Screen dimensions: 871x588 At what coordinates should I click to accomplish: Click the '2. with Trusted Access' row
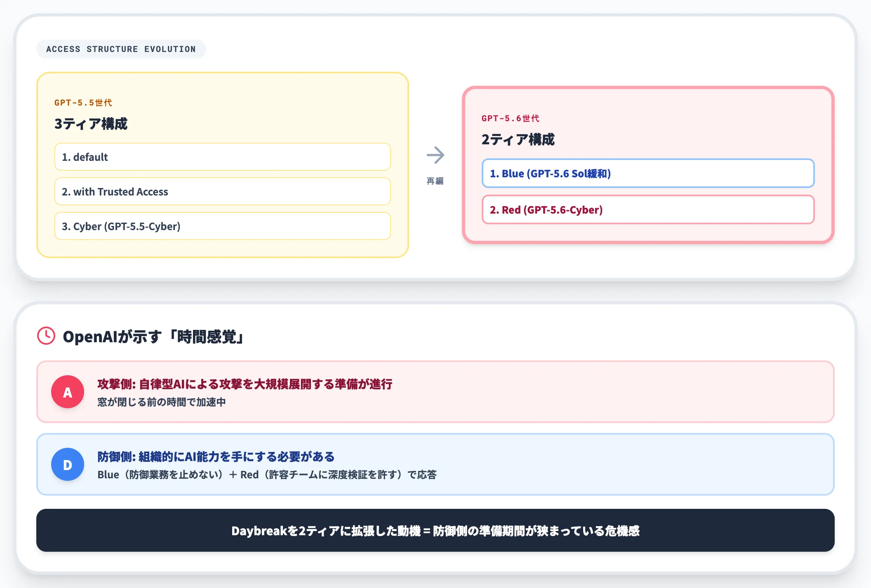tap(223, 191)
